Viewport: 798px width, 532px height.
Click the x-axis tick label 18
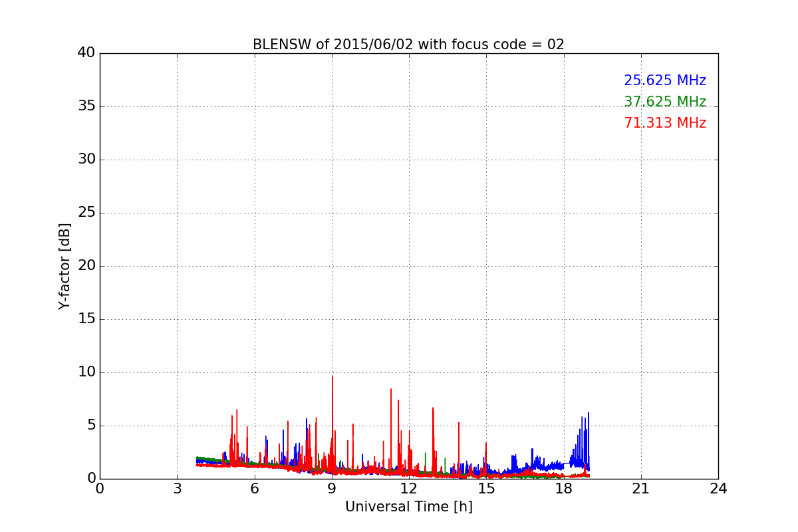(563, 488)
